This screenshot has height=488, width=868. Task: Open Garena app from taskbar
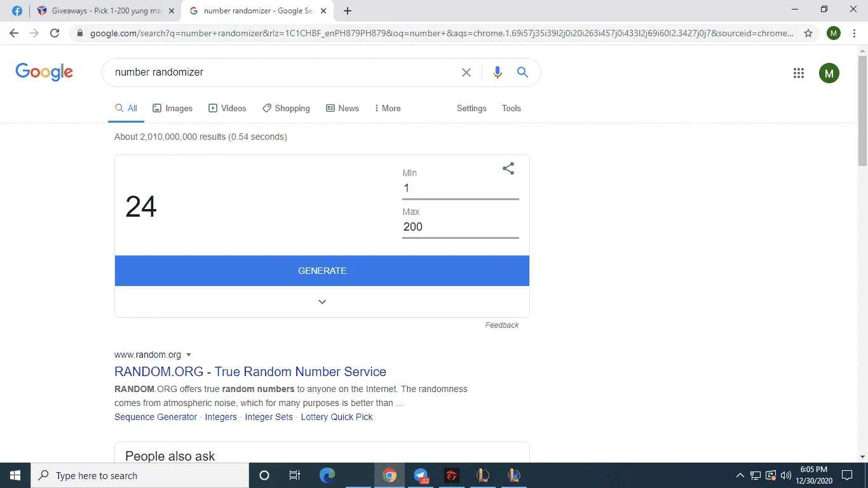(452, 475)
